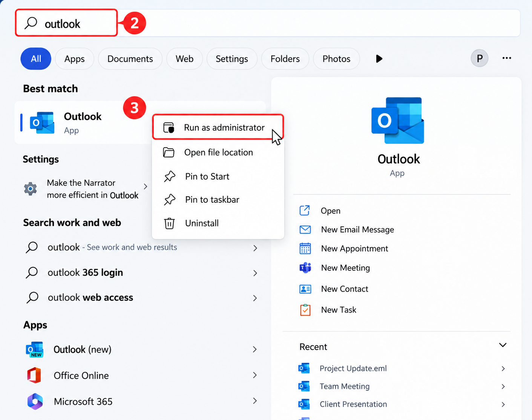Expand the Narrator setting result chevron

(146, 186)
